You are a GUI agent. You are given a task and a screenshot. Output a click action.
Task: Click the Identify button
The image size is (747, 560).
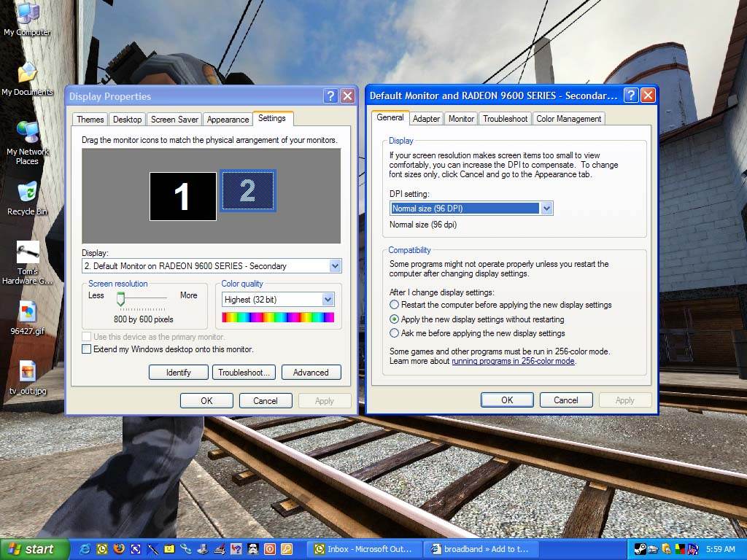tap(178, 373)
